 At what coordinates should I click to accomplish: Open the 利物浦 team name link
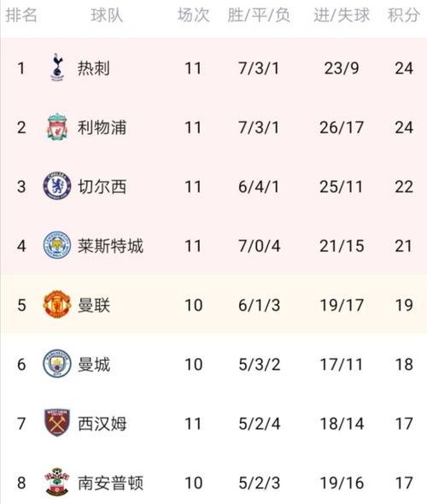coord(102,127)
